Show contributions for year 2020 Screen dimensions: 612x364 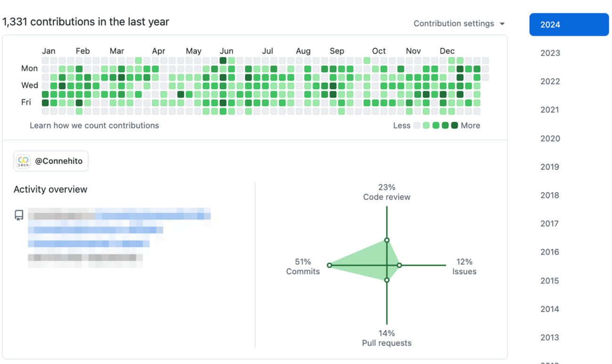pyautogui.click(x=550, y=138)
